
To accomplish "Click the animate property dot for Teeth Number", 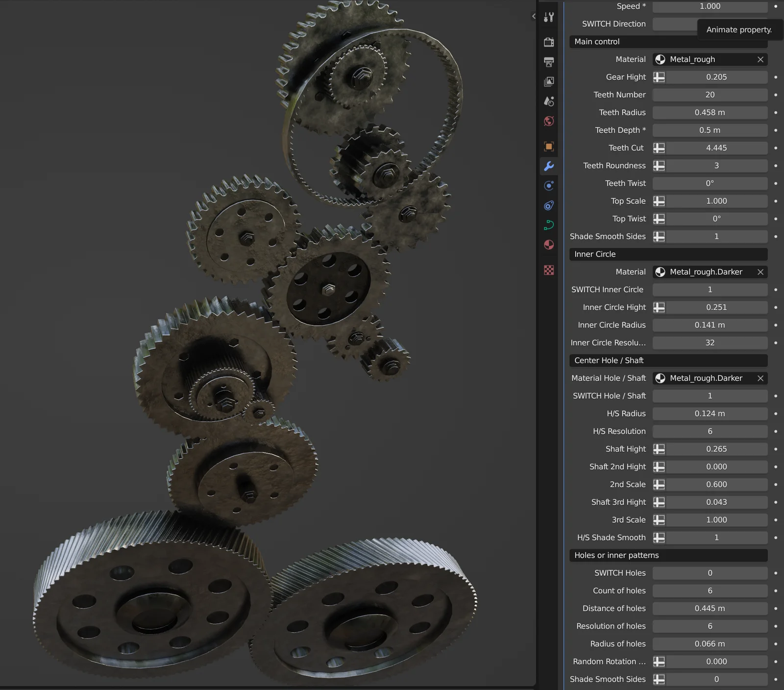I will pos(776,95).
